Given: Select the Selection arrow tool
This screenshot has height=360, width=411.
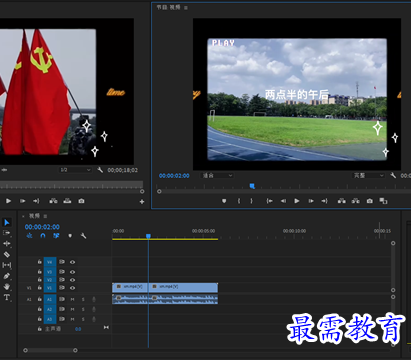Looking at the screenshot, I should 7,222.
